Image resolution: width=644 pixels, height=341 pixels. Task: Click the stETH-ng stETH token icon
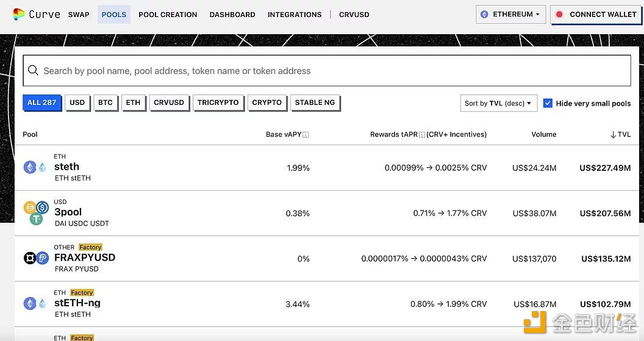tap(42, 304)
